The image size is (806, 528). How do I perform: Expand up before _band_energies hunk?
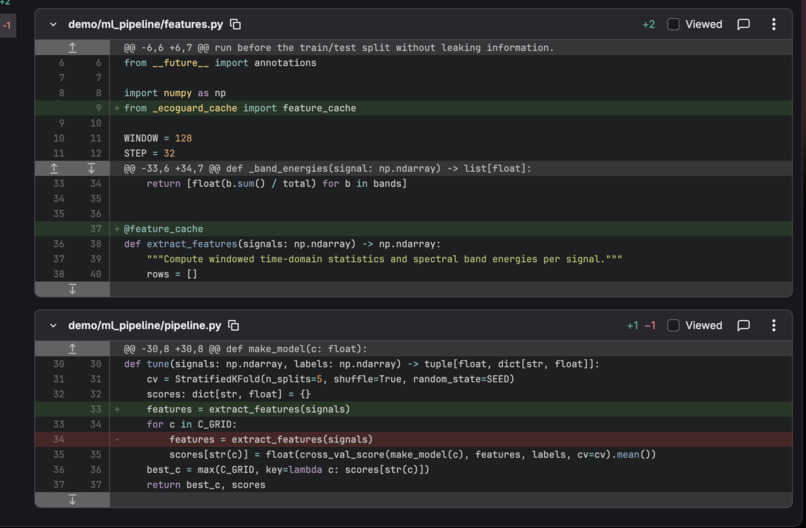[54, 168]
